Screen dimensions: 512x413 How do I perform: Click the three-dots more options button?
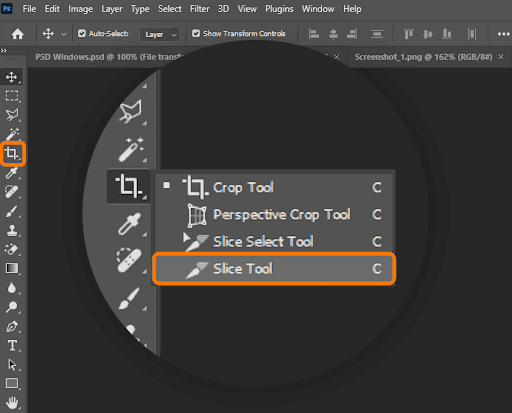coord(503,34)
